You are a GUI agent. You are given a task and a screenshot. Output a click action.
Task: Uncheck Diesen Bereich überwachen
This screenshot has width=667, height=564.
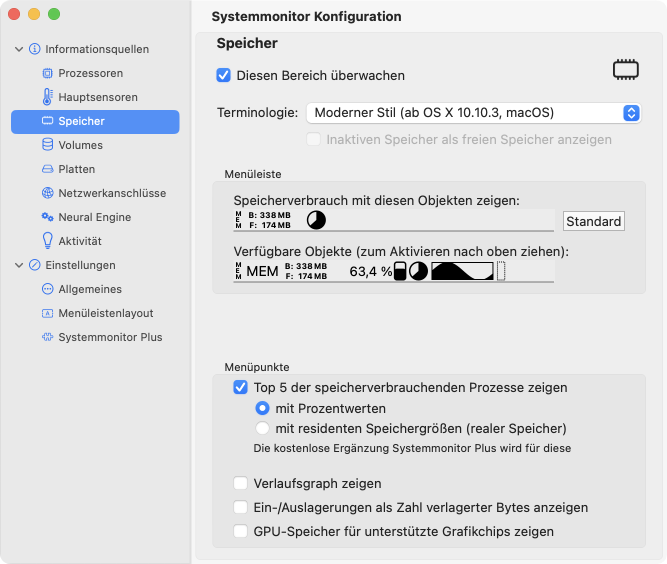coord(223,75)
